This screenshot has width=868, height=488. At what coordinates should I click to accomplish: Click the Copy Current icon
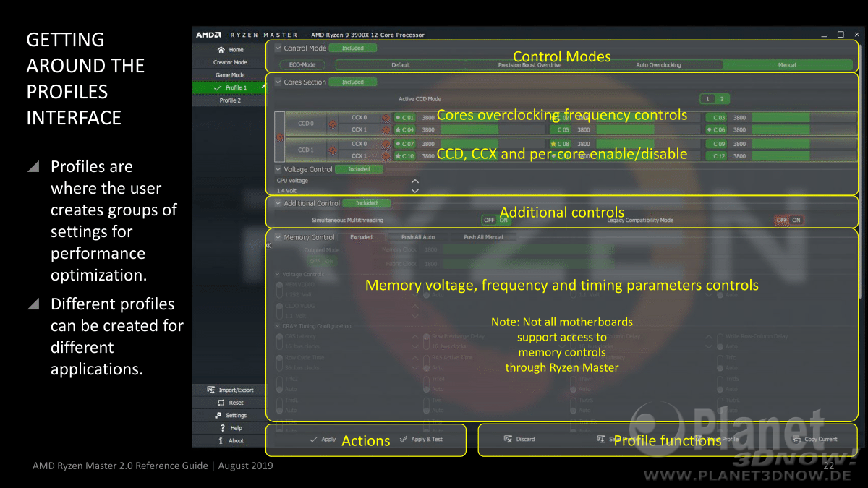(x=797, y=439)
